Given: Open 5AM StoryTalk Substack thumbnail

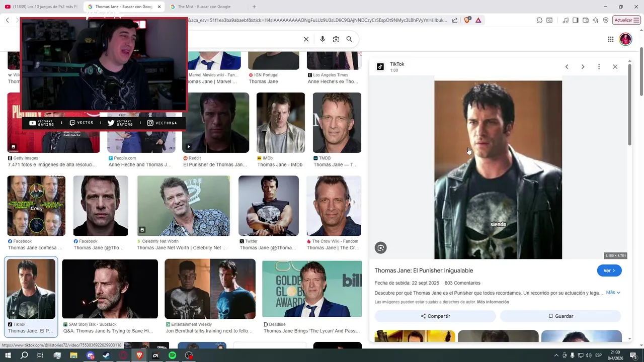Looking at the screenshot, I should [110, 289].
